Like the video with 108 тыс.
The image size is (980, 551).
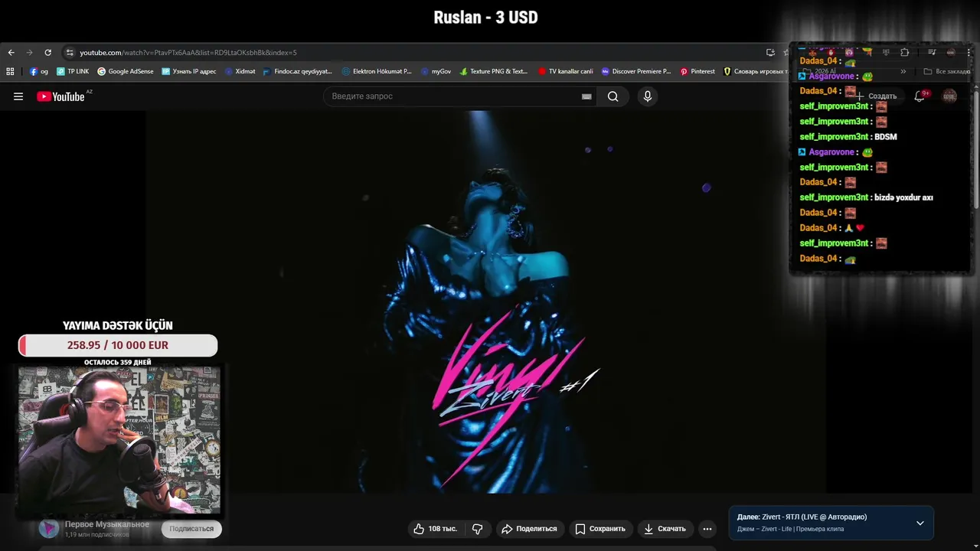pos(435,529)
